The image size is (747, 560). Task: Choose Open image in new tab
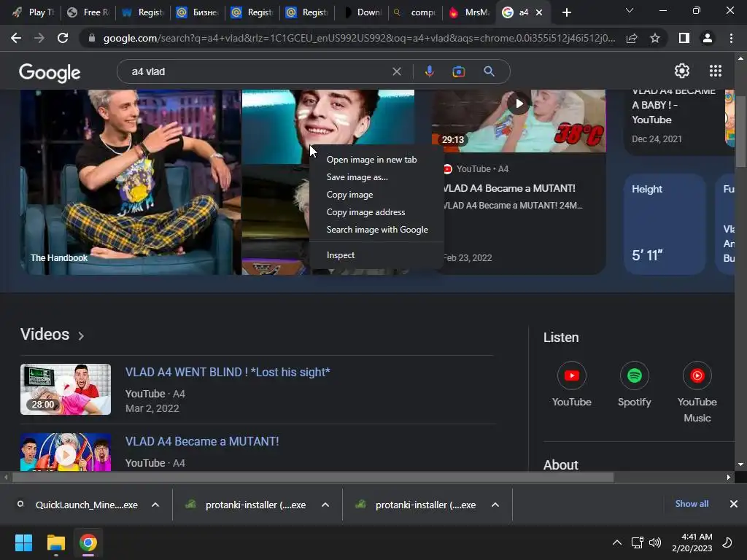(371, 160)
